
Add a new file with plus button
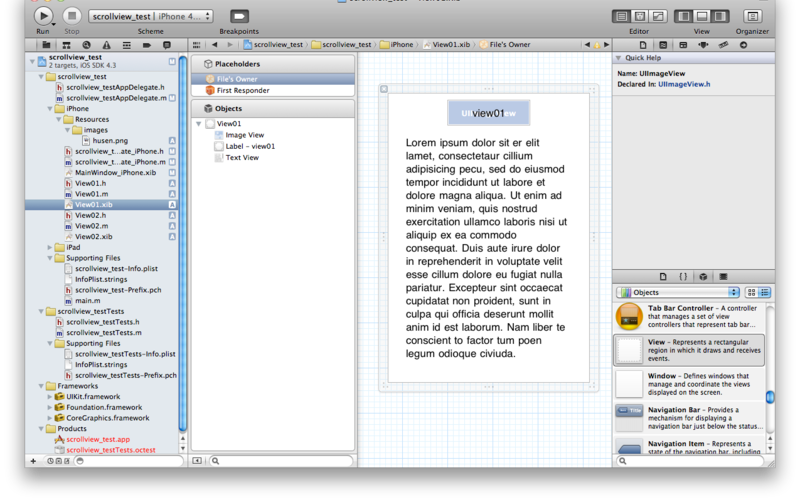(x=33, y=461)
